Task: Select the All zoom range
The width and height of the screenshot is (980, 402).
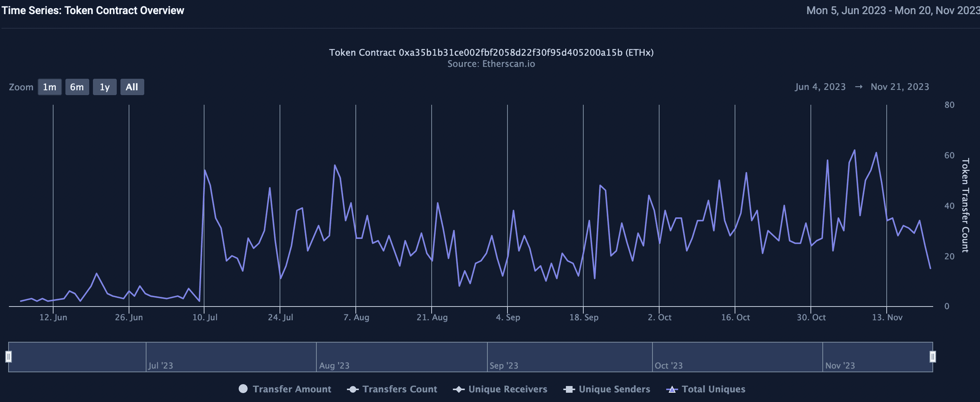Action: click(x=132, y=87)
